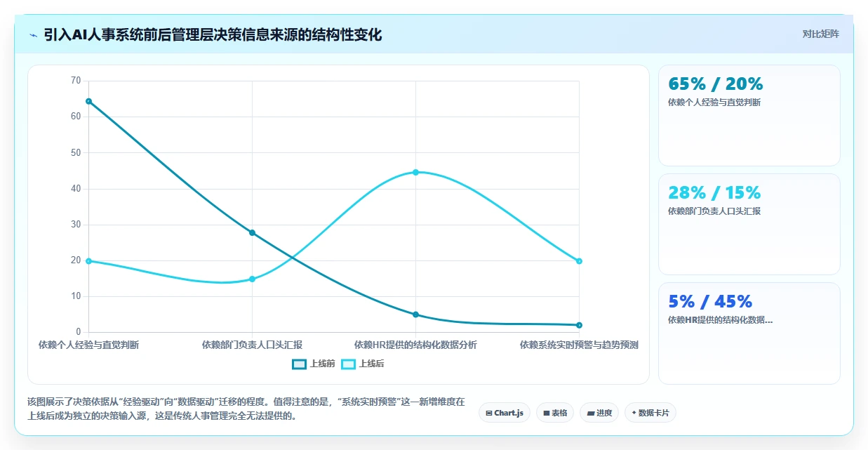The width and height of the screenshot is (868, 450).
Task: Click the 上线前 point at 依赖系统实时预警与趋势预测
Action: point(579,325)
